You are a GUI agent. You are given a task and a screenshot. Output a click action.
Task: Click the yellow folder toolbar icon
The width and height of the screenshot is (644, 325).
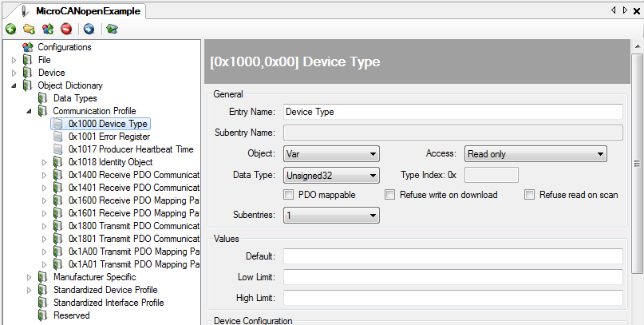coord(29,29)
